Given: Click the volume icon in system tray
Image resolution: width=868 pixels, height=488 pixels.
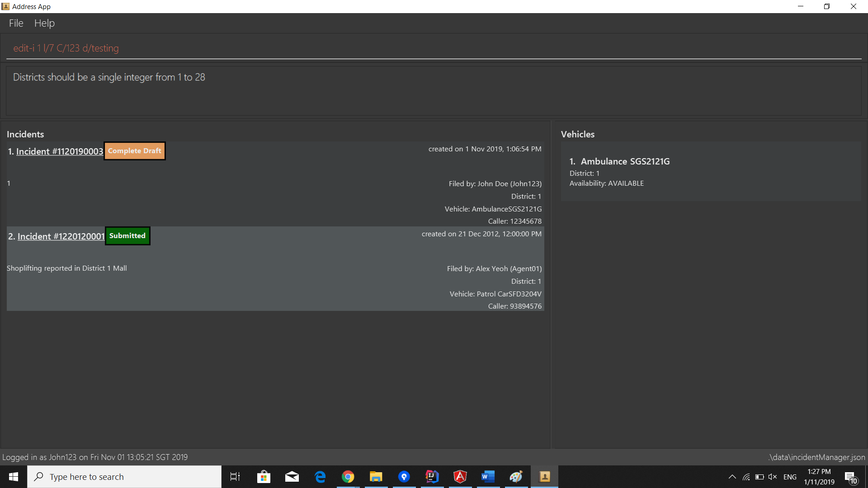Looking at the screenshot, I should (x=771, y=476).
